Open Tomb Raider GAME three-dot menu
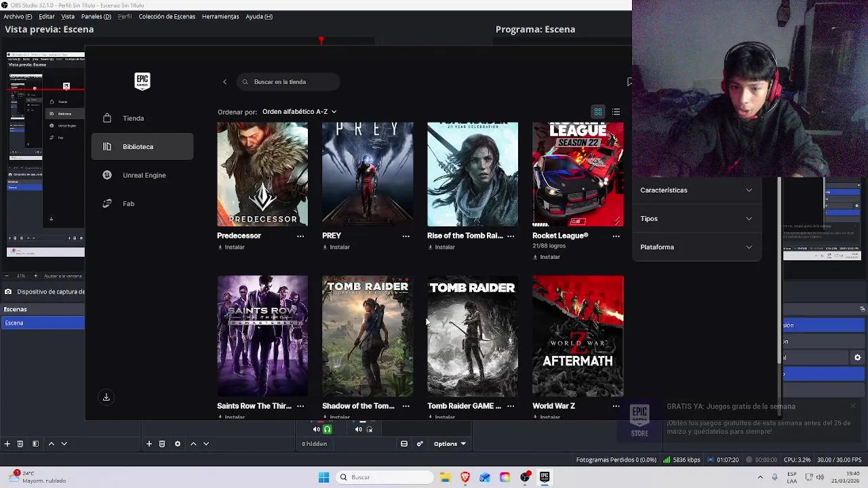This screenshot has width=868, height=488. pyautogui.click(x=511, y=406)
